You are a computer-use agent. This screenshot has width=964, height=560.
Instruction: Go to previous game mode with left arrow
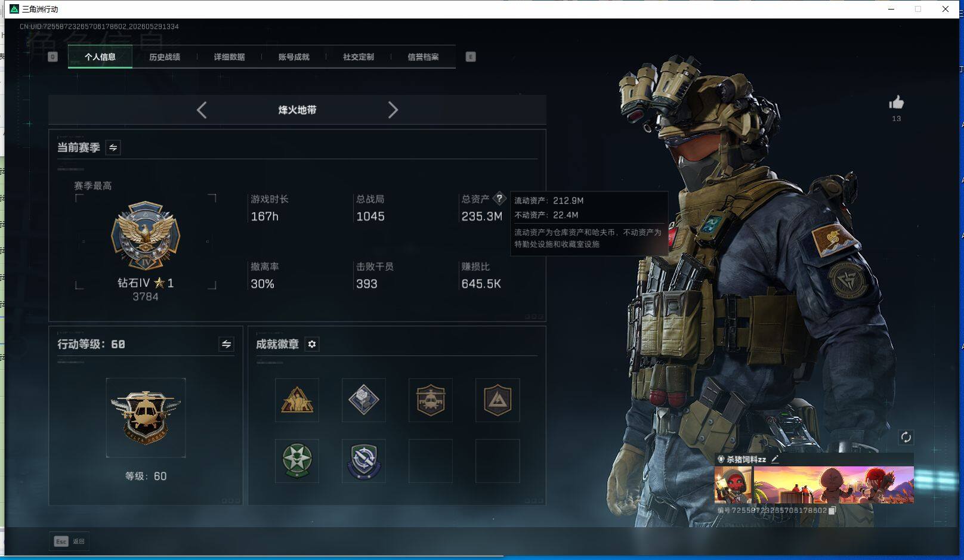tap(202, 110)
